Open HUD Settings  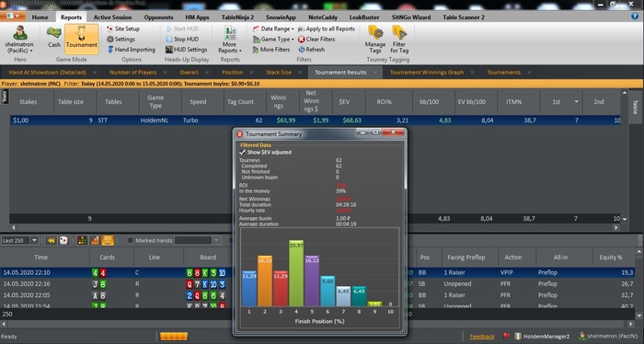[x=186, y=50]
